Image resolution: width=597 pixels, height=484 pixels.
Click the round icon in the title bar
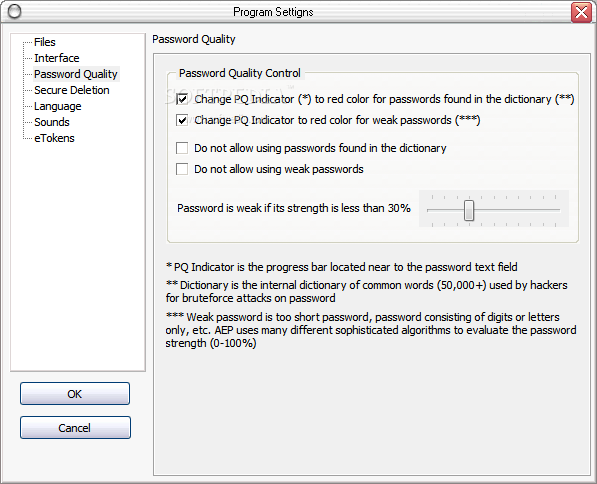(14, 12)
